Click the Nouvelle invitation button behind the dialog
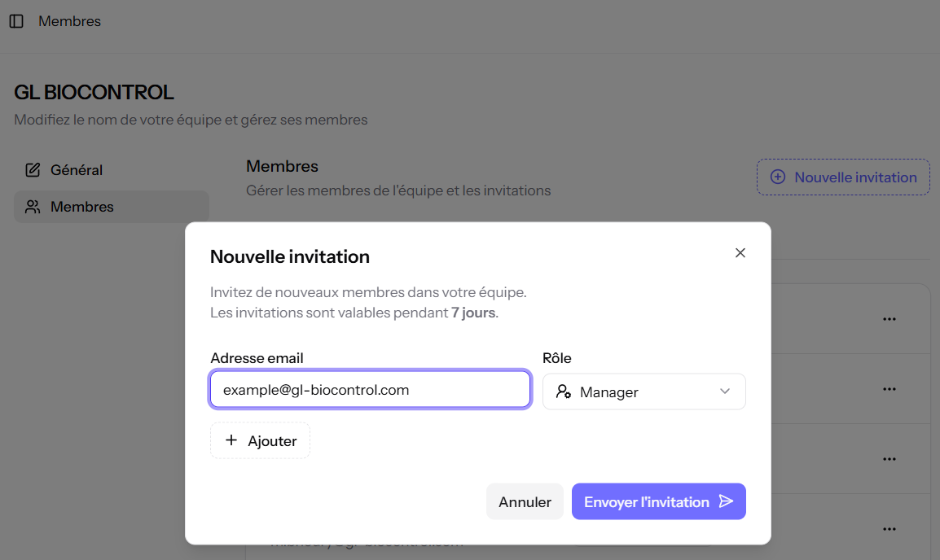The width and height of the screenshot is (940, 560). tap(843, 177)
